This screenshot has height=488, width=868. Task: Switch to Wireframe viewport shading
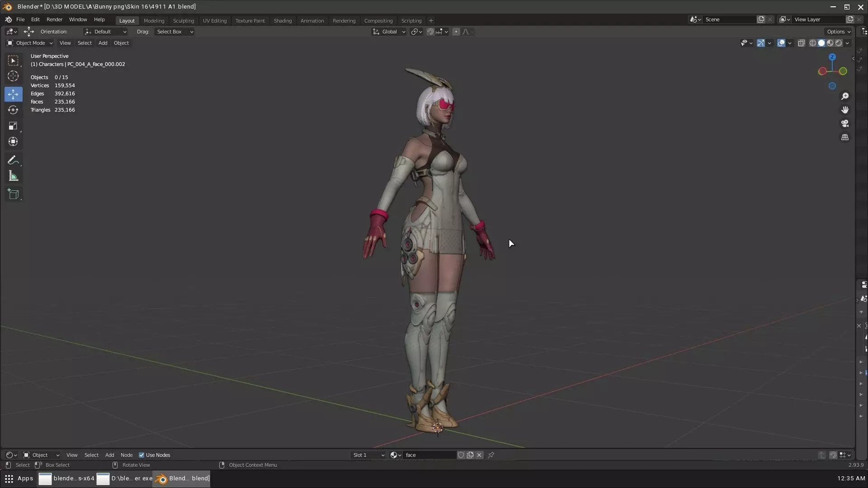(812, 43)
